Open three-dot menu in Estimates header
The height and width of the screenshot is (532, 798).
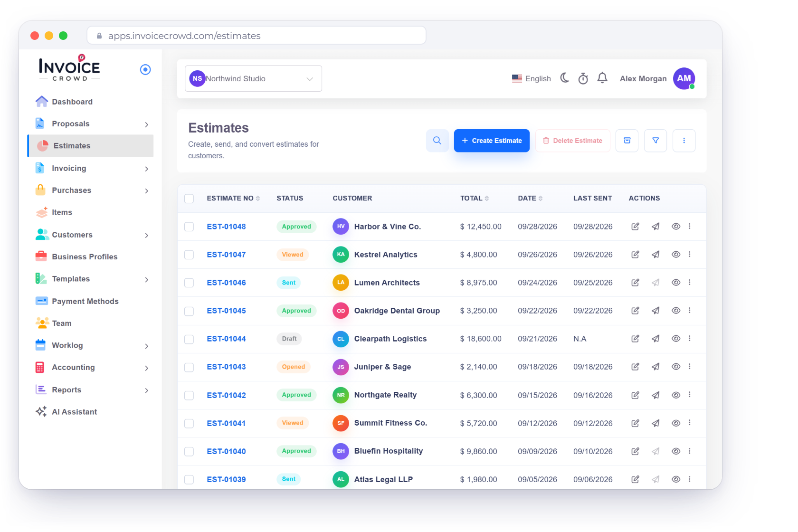(x=684, y=141)
